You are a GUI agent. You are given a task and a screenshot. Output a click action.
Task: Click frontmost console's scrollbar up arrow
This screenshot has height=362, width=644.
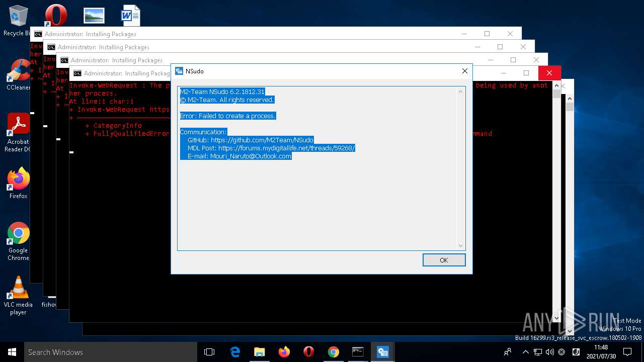[x=556, y=85]
